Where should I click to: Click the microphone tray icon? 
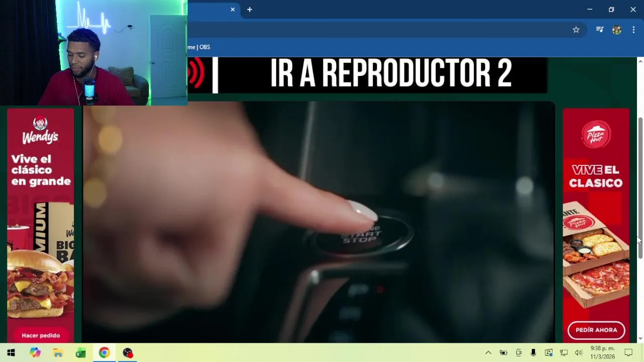pos(533,353)
